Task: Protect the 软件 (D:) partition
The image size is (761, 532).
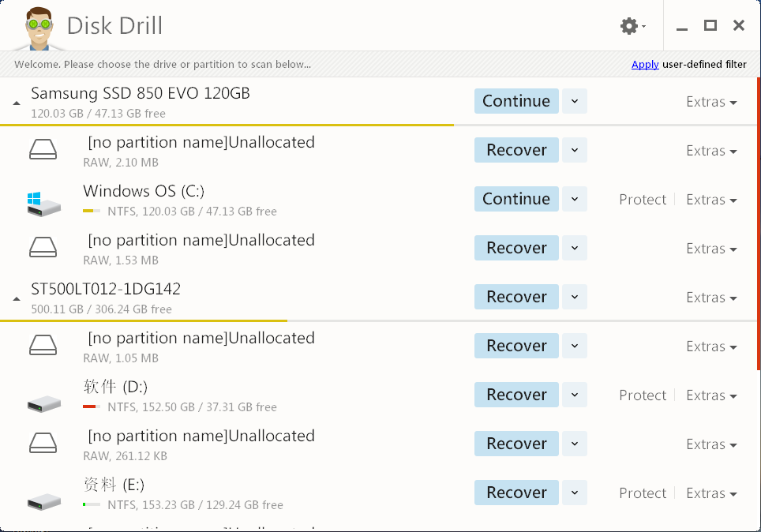Action: [x=643, y=395]
